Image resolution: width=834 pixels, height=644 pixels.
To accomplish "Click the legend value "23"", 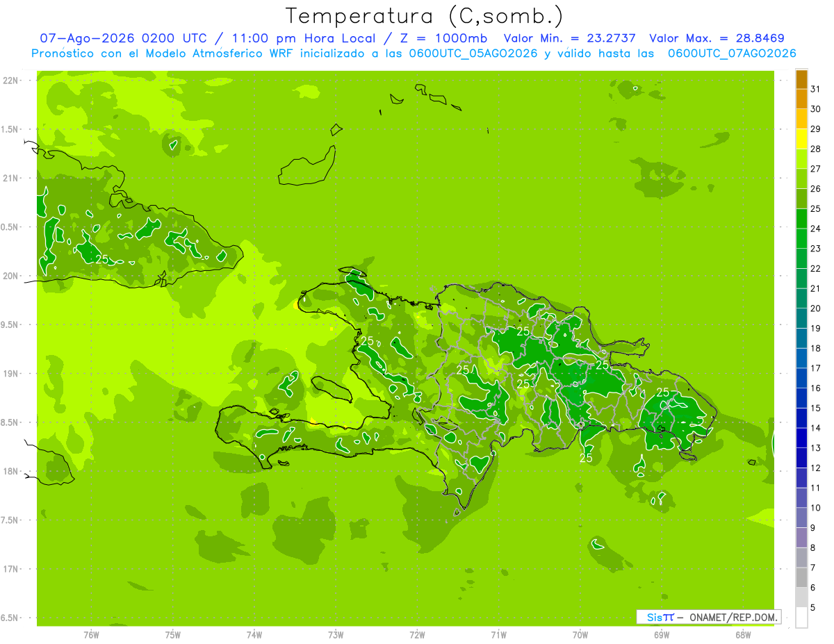I will pos(815,249).
